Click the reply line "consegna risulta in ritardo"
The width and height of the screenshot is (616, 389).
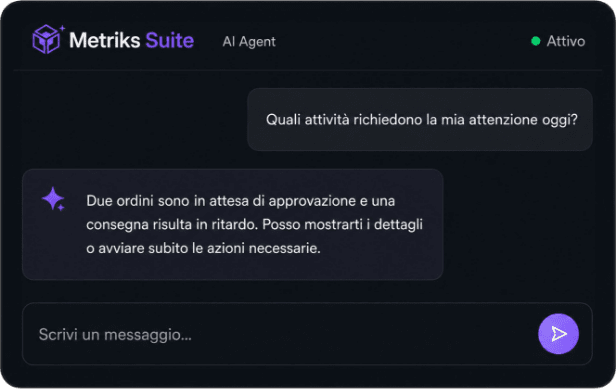coord(171,225)
